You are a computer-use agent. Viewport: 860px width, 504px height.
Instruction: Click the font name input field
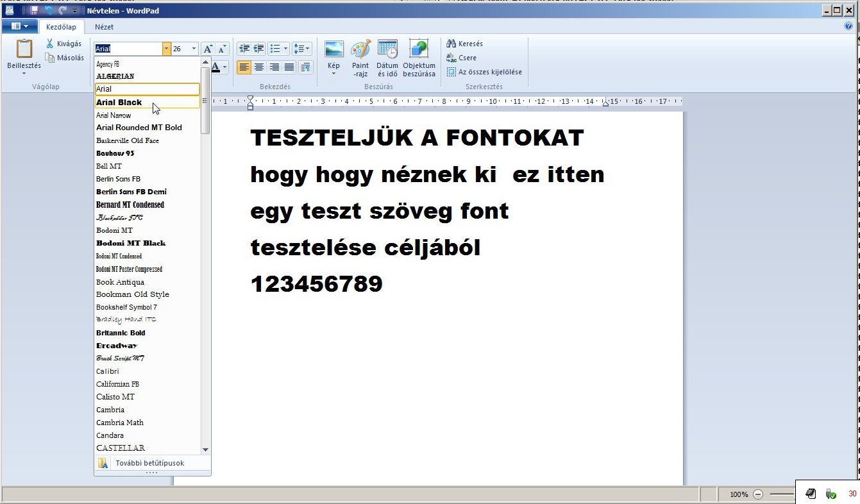click(128, 49)
